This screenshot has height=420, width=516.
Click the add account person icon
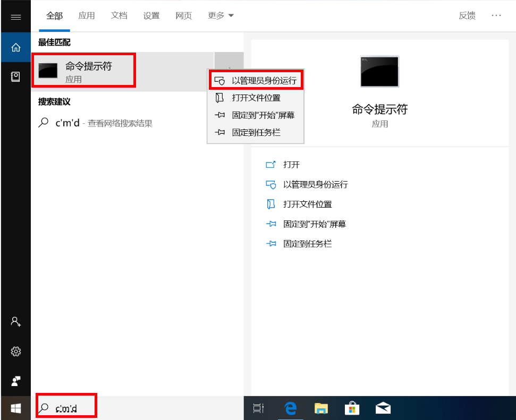pos(15,321)
